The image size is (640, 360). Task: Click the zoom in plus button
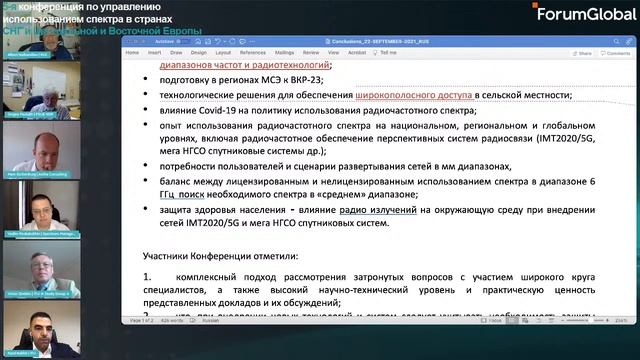[607, 321]
